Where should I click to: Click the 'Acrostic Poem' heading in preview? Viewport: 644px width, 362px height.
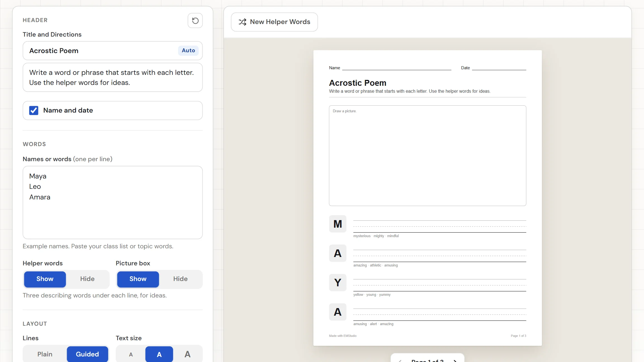click(x=357, y=83)
